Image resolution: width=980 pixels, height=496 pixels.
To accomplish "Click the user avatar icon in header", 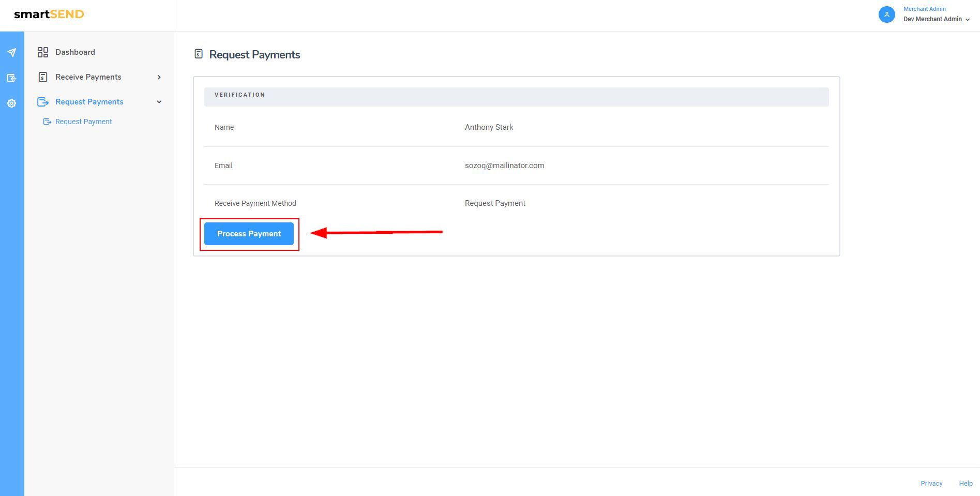I will 886,14.
